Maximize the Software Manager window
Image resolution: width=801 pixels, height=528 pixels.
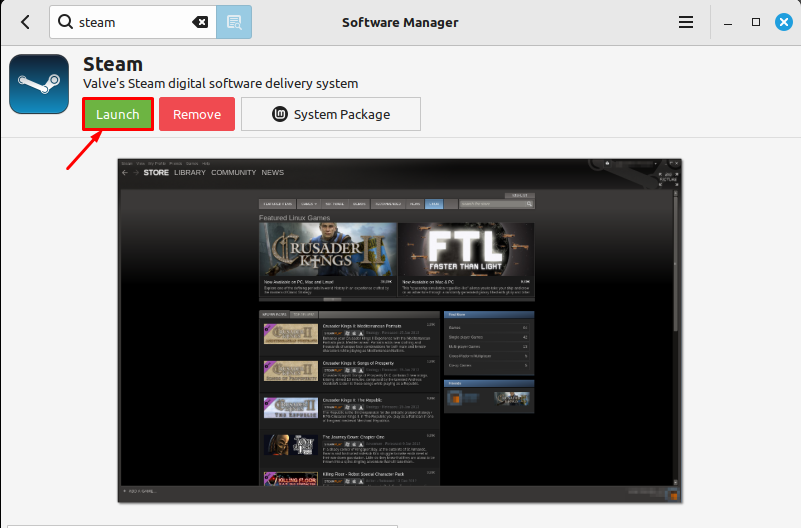pos(756,22)
